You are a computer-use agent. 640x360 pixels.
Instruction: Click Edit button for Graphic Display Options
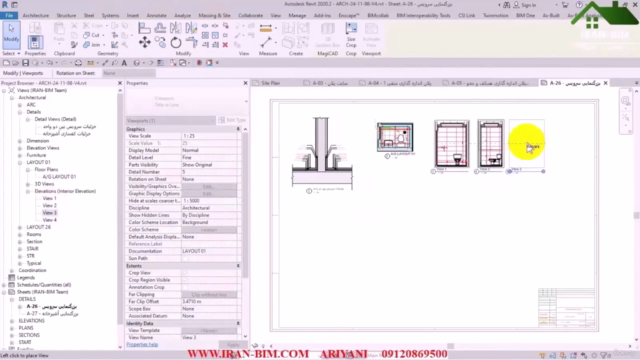[209, 194]
